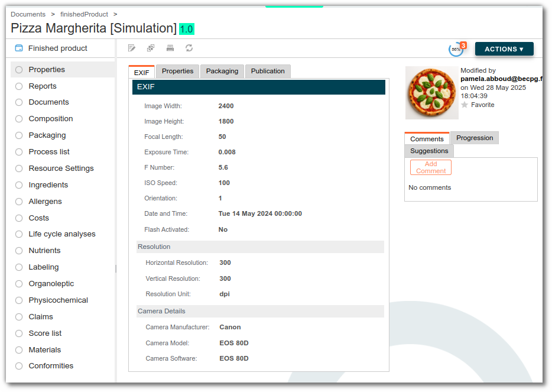Select the Allergens list radio button
This screenshot has width=552, height=392.
click(x=19, y=202)
